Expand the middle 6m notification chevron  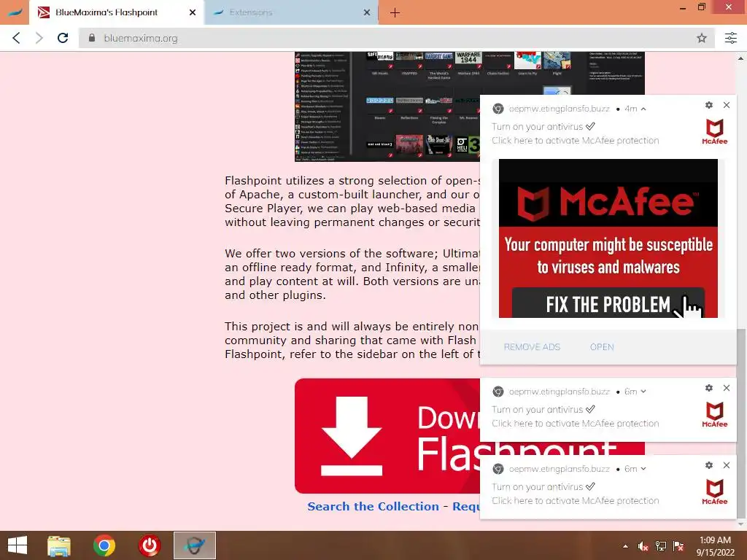point(643,392)
